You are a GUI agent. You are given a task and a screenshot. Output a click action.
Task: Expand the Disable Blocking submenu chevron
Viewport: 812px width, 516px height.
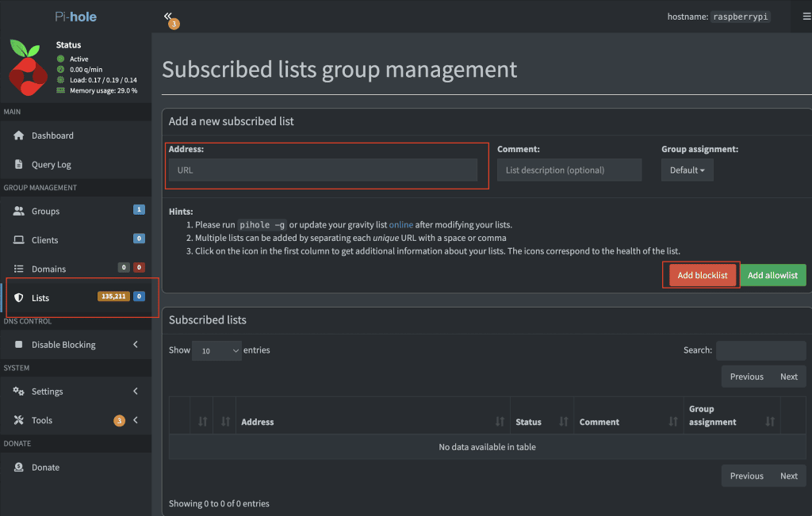136,345
